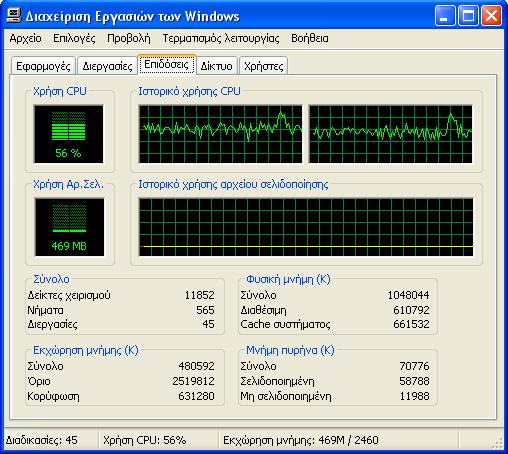The height and width of the screenshot is (454, 508).
Task: Click the CPU usage 56 % gauge
Action: tap(69, 134)
